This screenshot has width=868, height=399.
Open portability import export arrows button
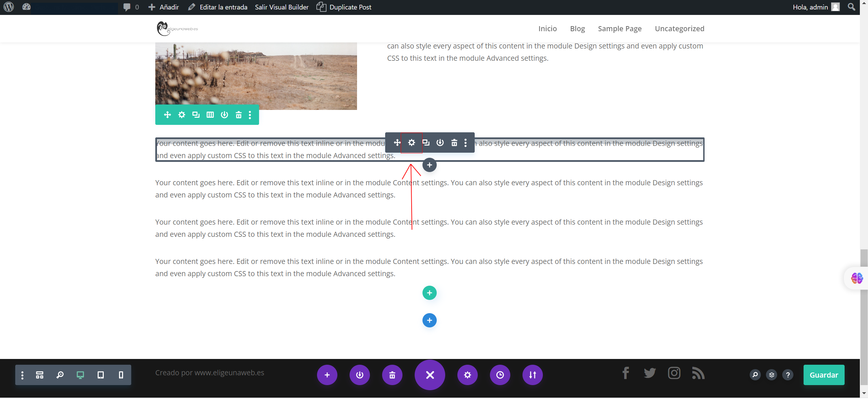tap(532, 375)
